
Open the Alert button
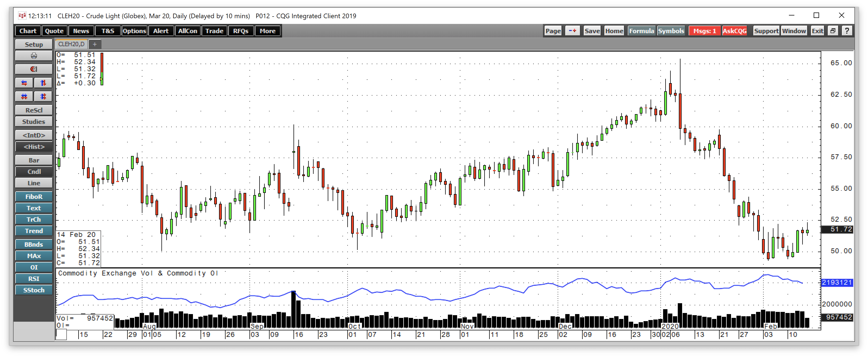pyautogui.click(x=161, y=31)
